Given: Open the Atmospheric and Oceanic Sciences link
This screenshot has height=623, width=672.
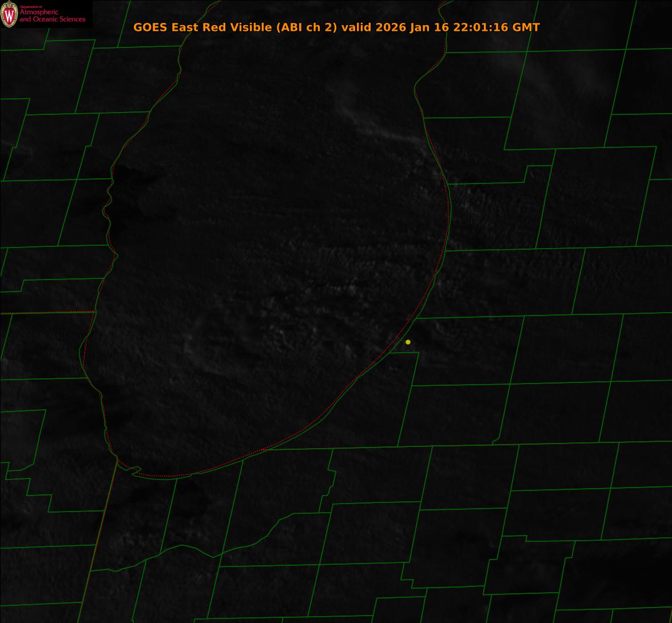Looking at the screenshot, I should (52, 16).
